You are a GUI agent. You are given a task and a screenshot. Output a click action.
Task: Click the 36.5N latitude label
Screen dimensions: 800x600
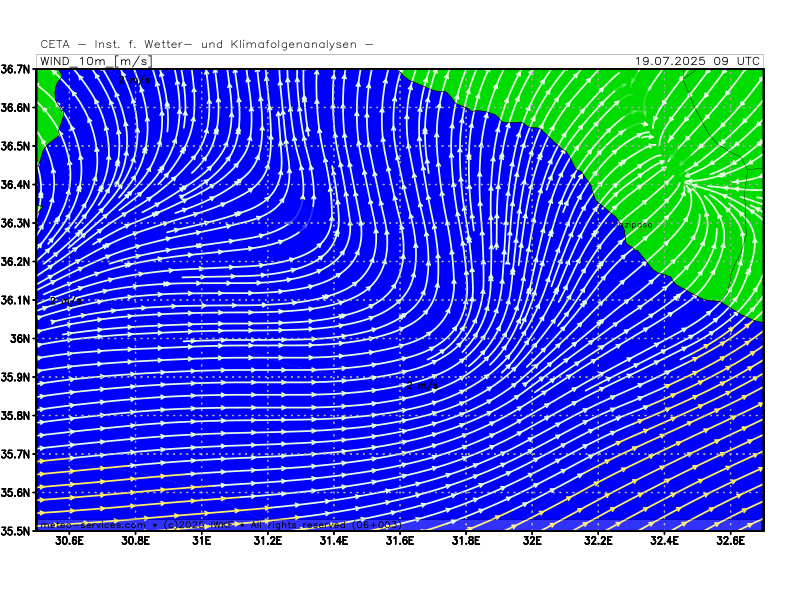tap(16, 146)
